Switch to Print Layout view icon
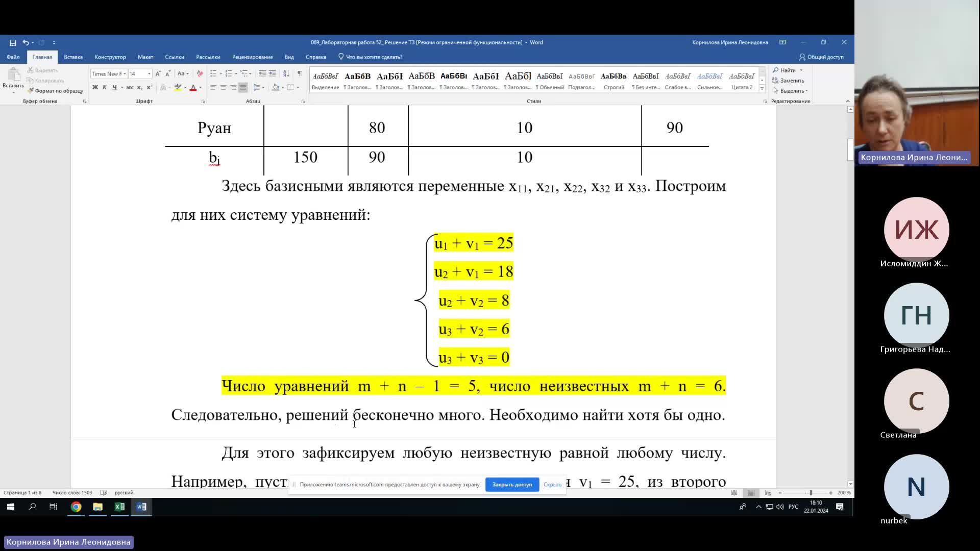980x551 pixels. pos(751,493)
